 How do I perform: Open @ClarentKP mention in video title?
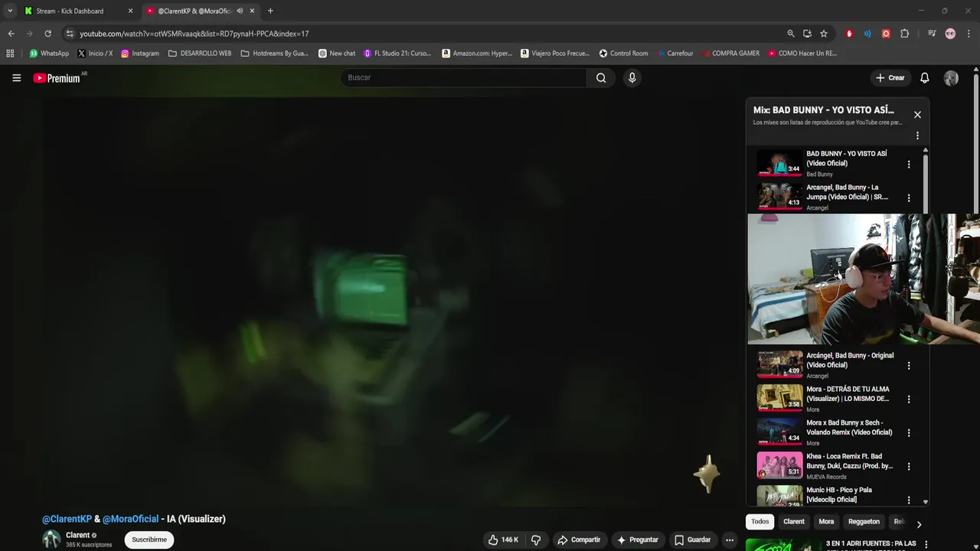click(67, 519)
